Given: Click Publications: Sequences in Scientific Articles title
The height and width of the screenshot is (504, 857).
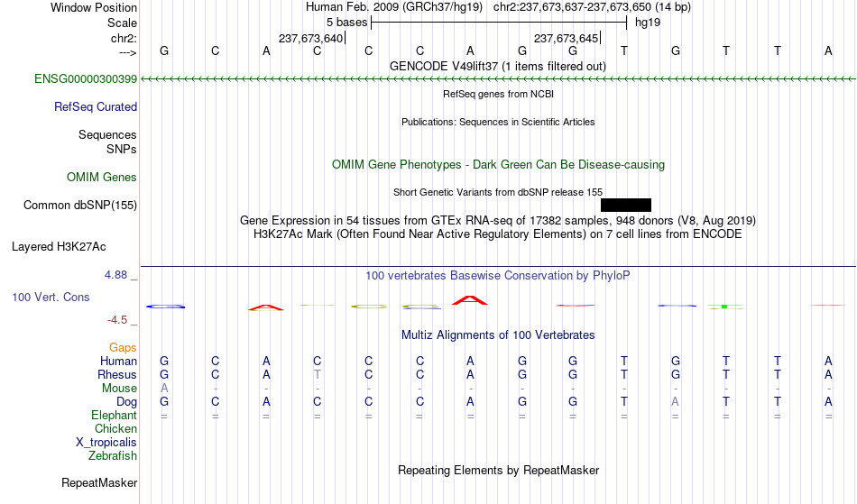Looking at the screenshot, I should (498, 122).
